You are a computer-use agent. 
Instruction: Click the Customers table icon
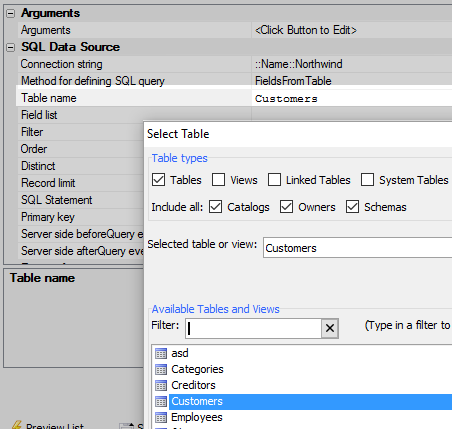tap(161, 401)
